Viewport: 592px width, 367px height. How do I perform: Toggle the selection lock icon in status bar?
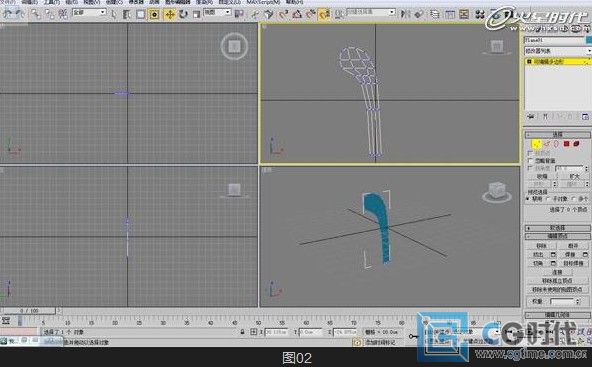(242, 332)
